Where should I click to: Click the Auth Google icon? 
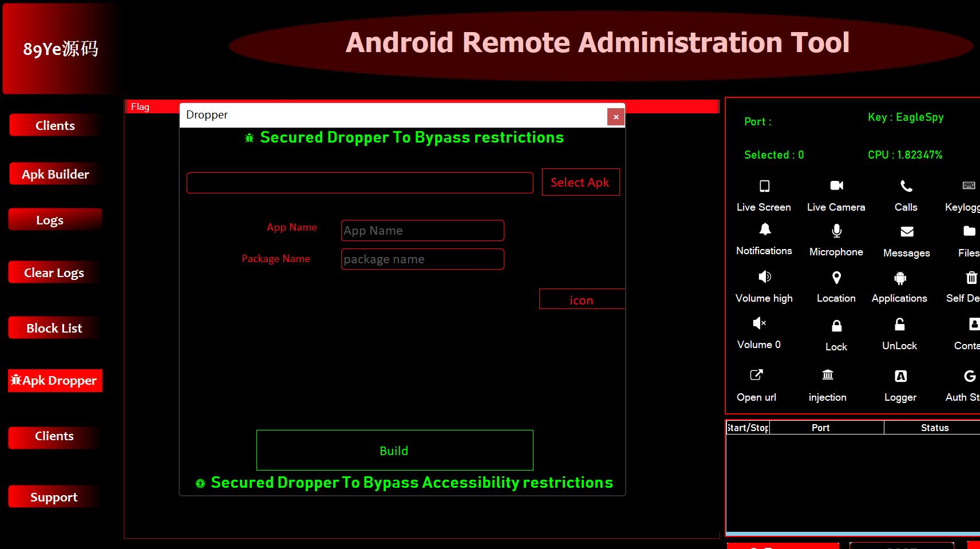969,376
